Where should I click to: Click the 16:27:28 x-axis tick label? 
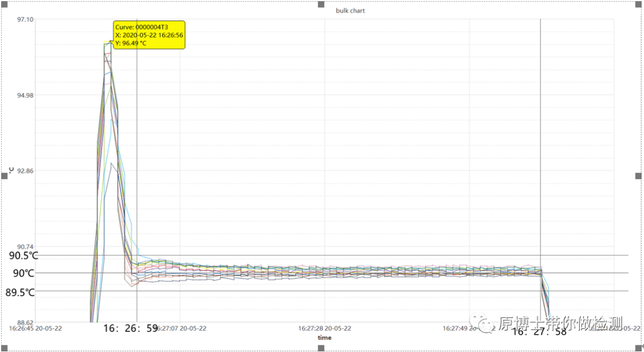pyautogui.click(x=325, y=328)
